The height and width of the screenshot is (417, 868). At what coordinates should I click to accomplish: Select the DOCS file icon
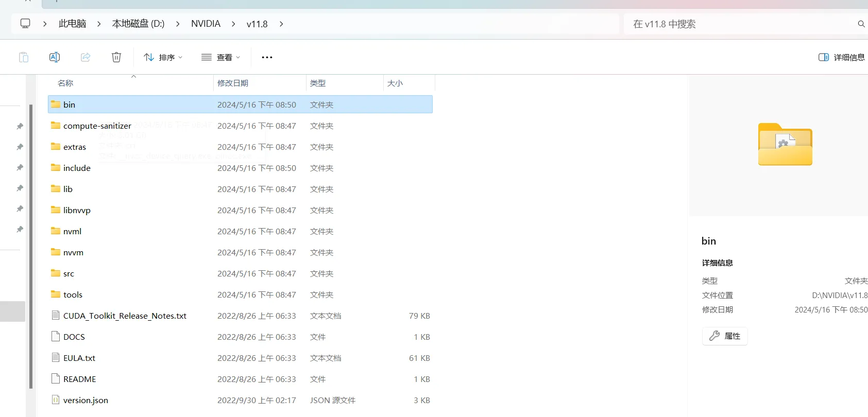click(x=56, y=336)
